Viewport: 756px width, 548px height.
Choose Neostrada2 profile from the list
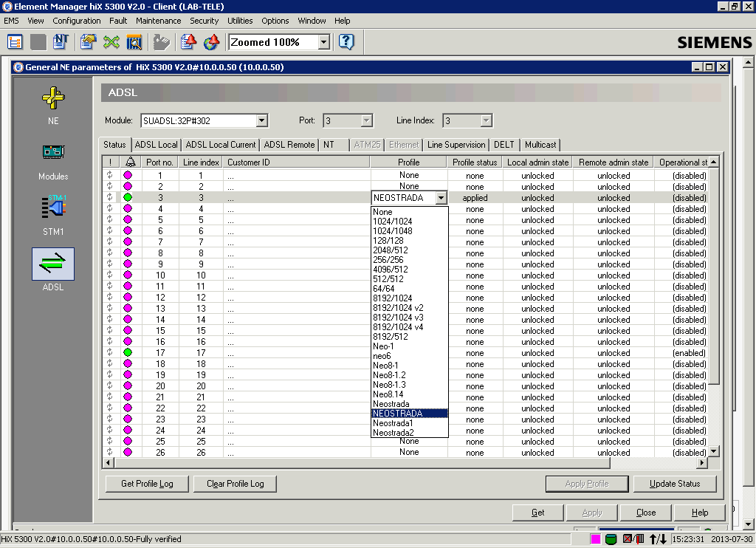409,433
